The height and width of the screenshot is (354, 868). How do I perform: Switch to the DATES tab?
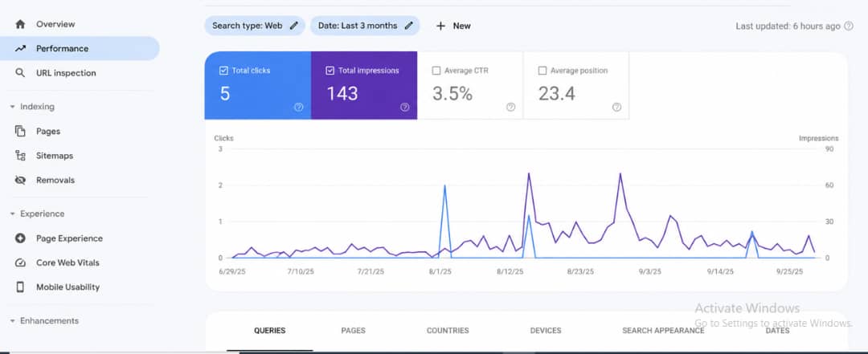click(x=777, y=331)
